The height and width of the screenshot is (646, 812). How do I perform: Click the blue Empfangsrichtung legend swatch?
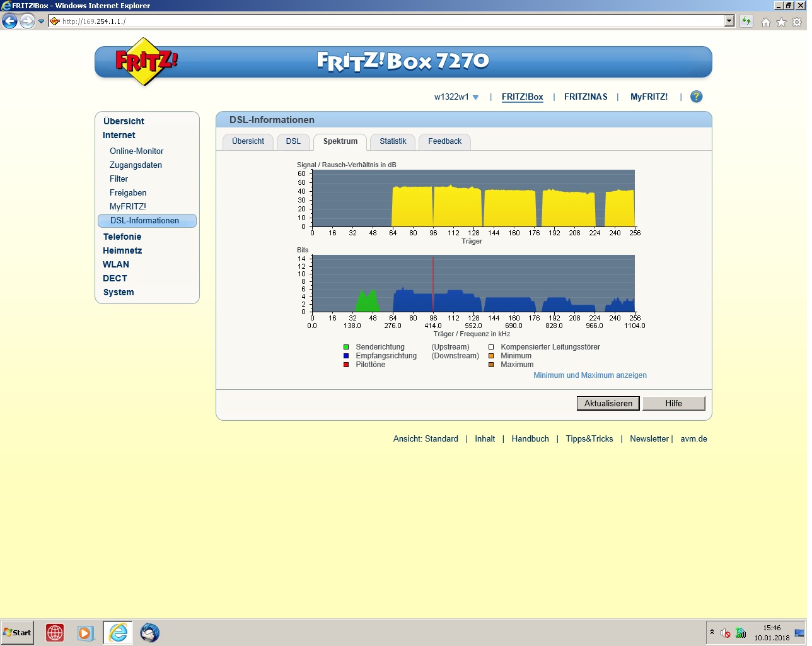point(346,356)
